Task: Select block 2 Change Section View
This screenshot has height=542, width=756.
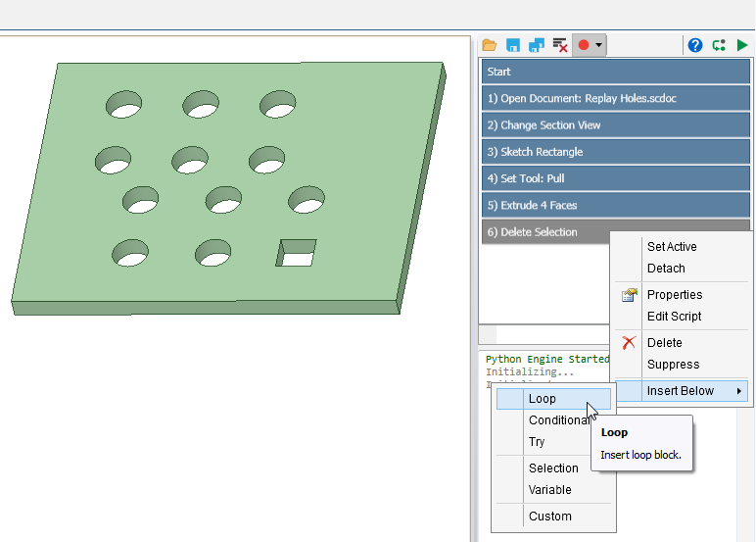Action: (616, 125)
